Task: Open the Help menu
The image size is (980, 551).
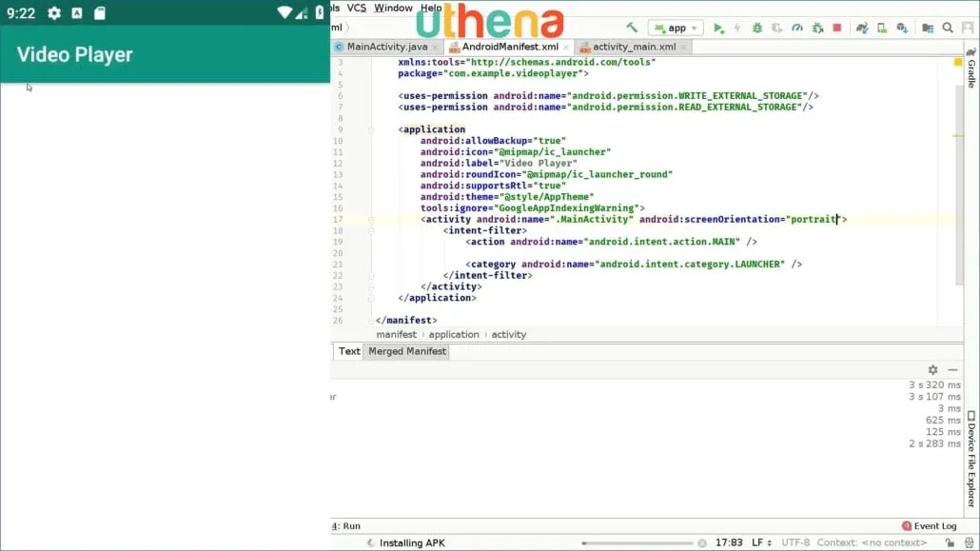Action: pyautogui.click(x=431, y=9)
